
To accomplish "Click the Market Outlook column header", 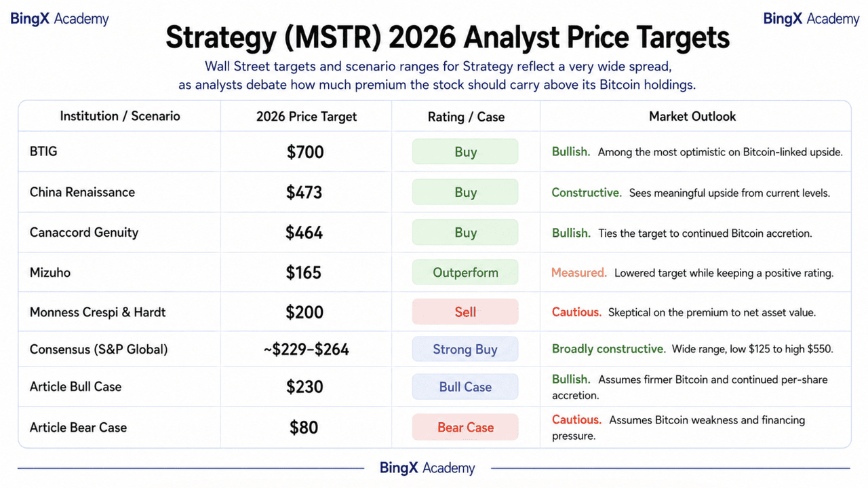I will [692, 116].
